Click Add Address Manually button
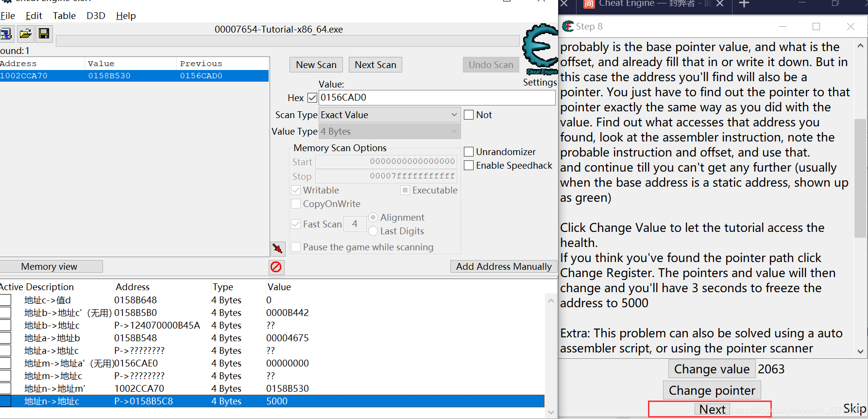 pos(504,266)
